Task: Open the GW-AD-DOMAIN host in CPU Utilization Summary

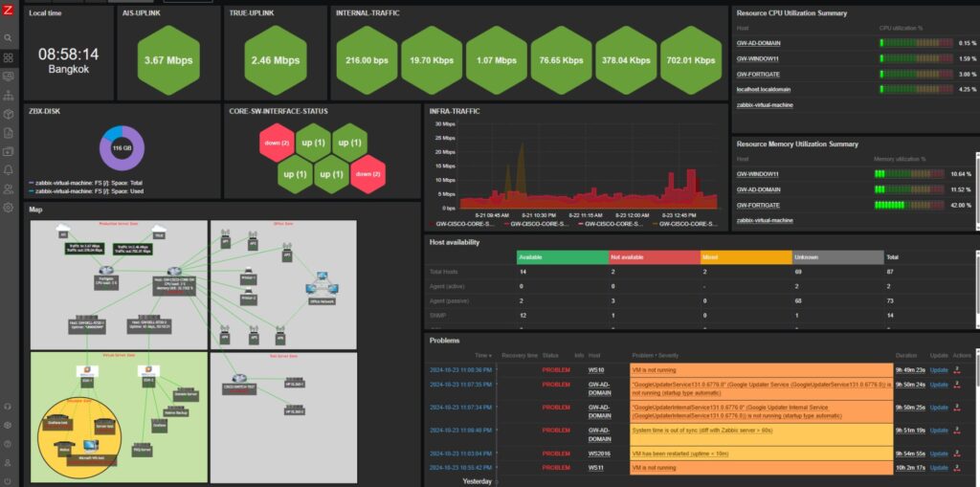Action: tap(758, 43)
